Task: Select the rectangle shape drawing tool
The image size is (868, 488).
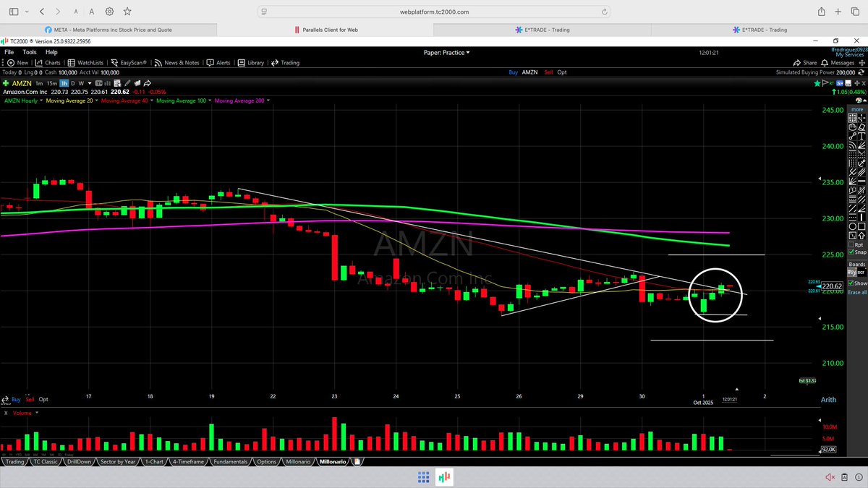Action: (x=861, y=226)
